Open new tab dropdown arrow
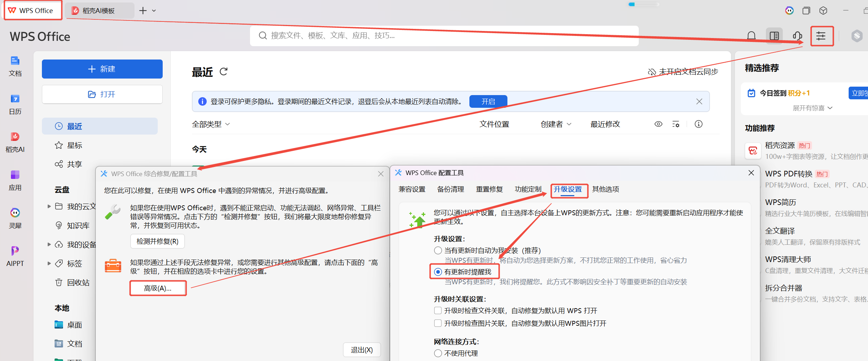The height and width of the screenshot is (361, 868). 154,11
